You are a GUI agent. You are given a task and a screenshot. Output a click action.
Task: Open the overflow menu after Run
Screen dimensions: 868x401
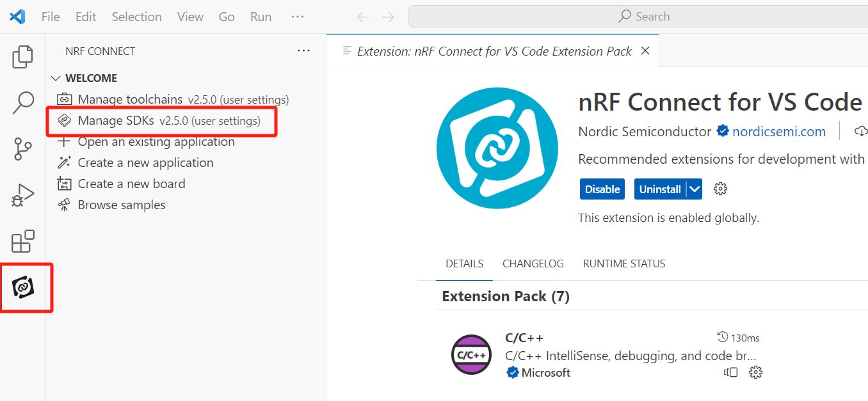298,17
